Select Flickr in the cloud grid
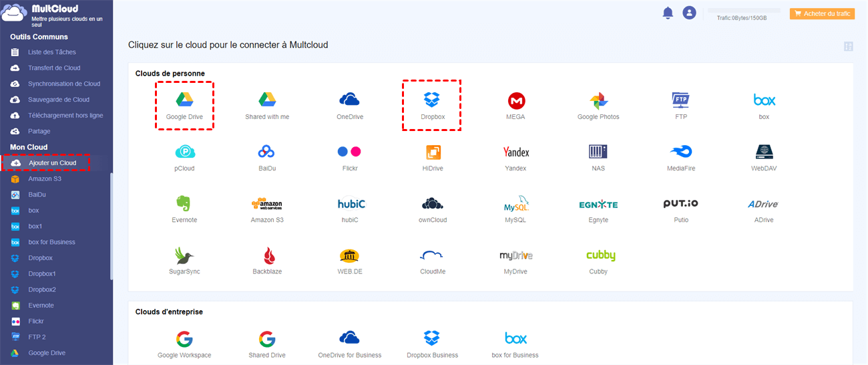 click(350, 152)
